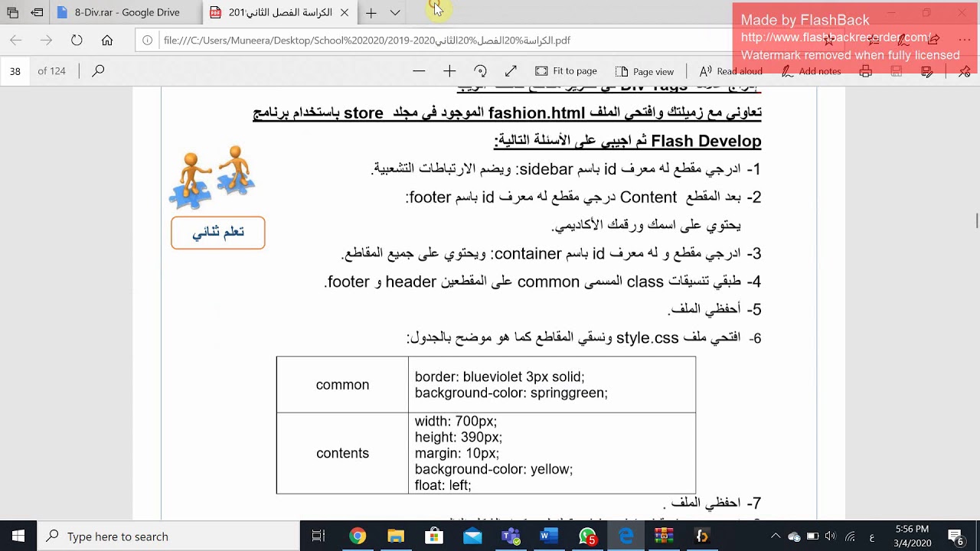Open File Explorer from taskbar
This screenshot has width=980, height=551.
tap(396, 536)
